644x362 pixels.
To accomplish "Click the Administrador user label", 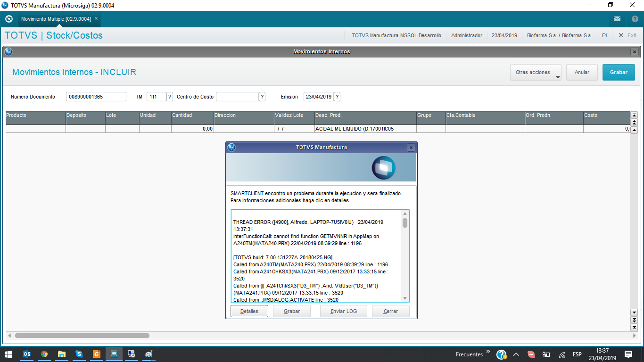I will (x=467, y=35).
